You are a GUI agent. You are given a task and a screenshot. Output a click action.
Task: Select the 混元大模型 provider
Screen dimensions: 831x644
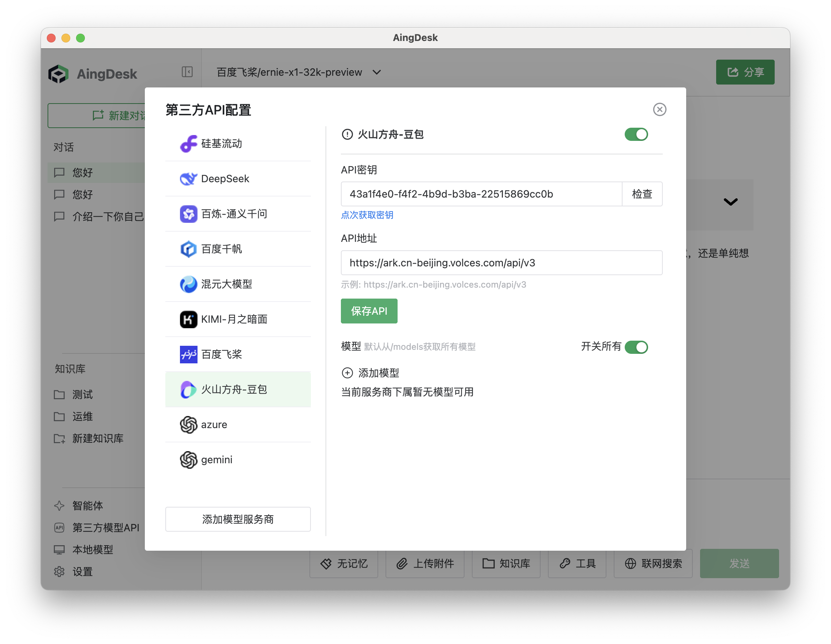click(226, 284)
